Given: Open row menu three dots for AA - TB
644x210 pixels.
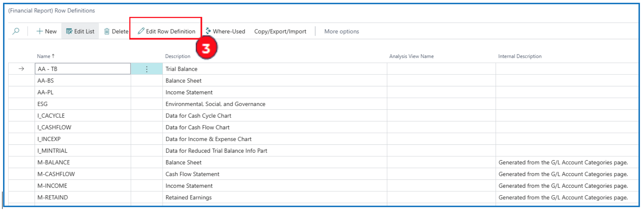Looking at the screenshot, I should pyautogui.click(x=147, y=69).
